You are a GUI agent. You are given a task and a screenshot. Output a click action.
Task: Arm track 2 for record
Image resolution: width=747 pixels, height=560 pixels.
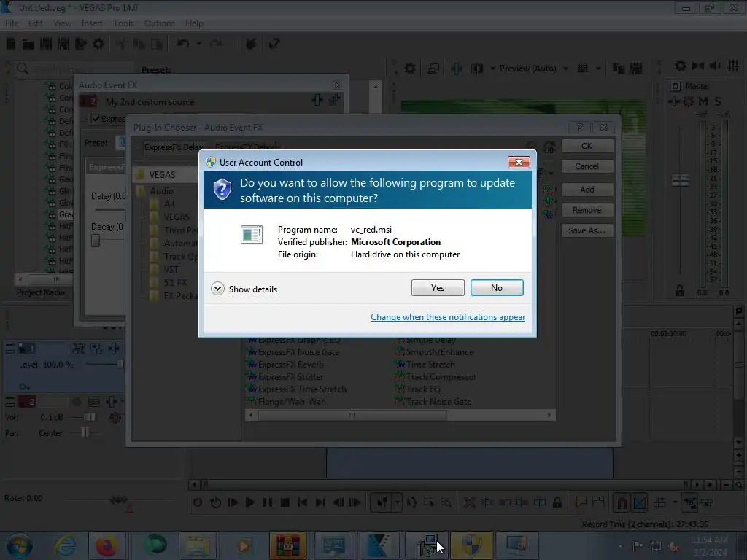[76, 402]
